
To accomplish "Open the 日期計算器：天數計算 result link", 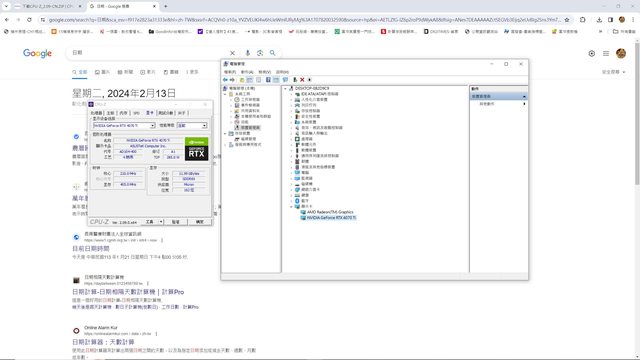I will pyautogui.click(x=103, y=342).
